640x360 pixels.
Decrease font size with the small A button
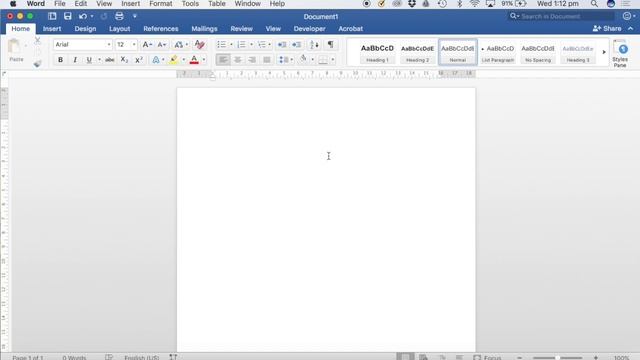(162, 44)
